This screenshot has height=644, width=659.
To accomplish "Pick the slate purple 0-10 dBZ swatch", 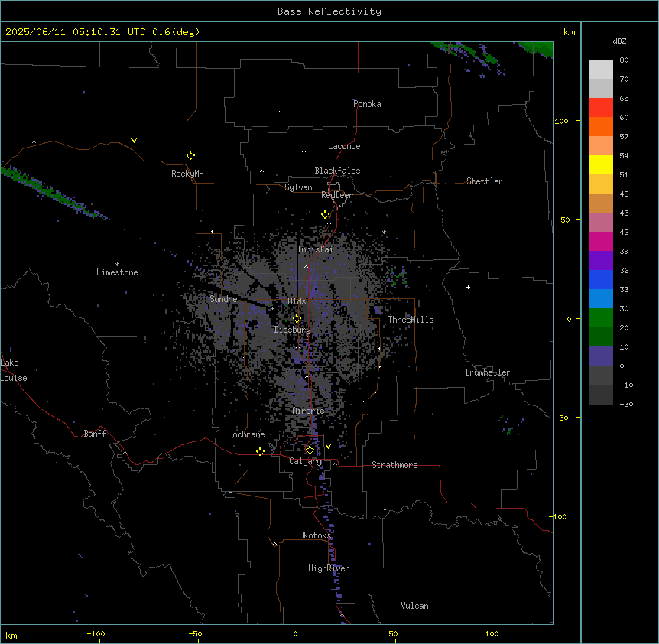I will 601,356.
